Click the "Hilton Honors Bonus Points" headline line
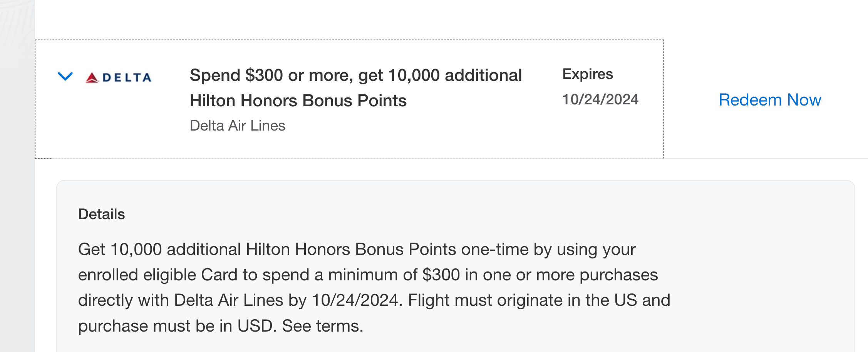 coord(298,101)
